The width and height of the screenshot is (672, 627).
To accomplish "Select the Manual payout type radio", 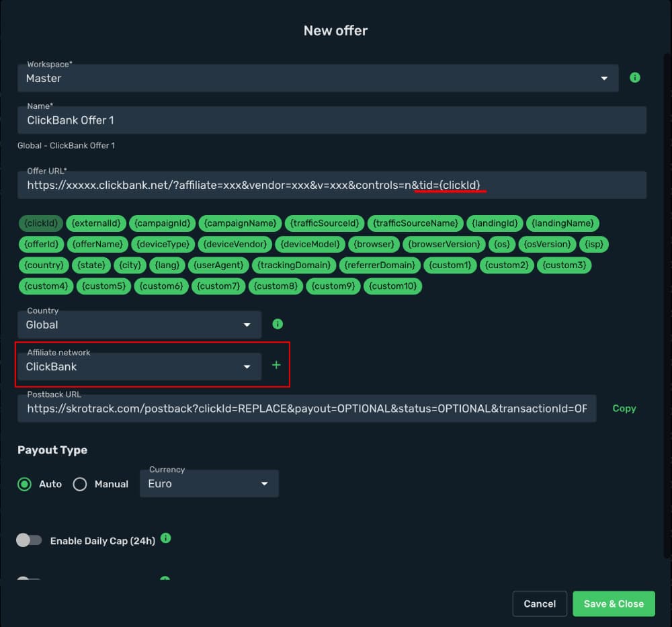I will [80, 485].
